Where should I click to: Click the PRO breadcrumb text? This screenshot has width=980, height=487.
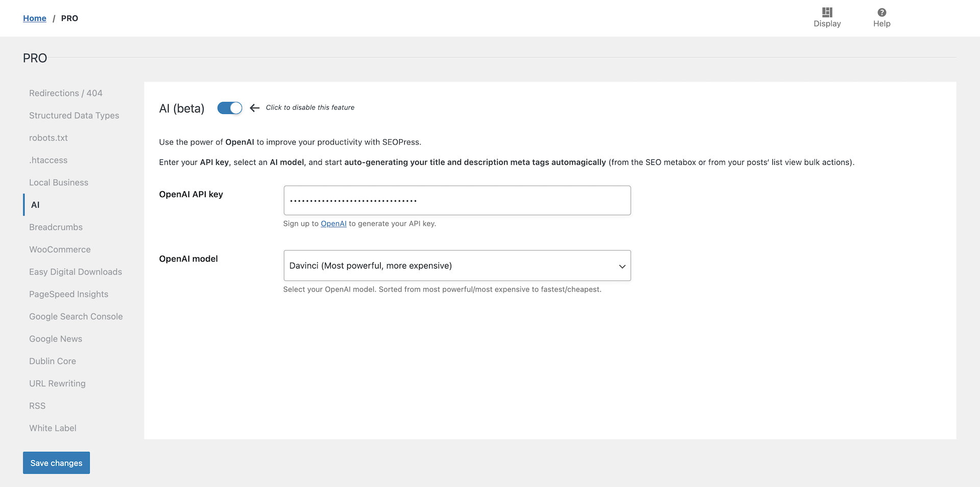(69, 18)
